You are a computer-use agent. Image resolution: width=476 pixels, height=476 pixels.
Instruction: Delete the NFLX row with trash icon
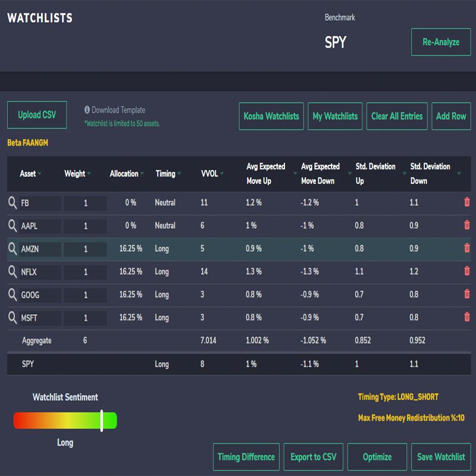click(467, 271)
